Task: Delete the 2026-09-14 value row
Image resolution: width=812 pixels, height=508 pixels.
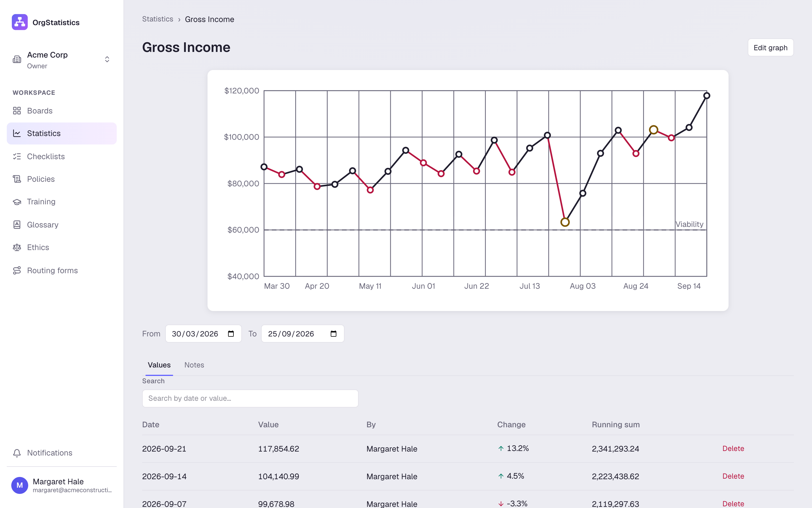Action: [x=733, y=476]
